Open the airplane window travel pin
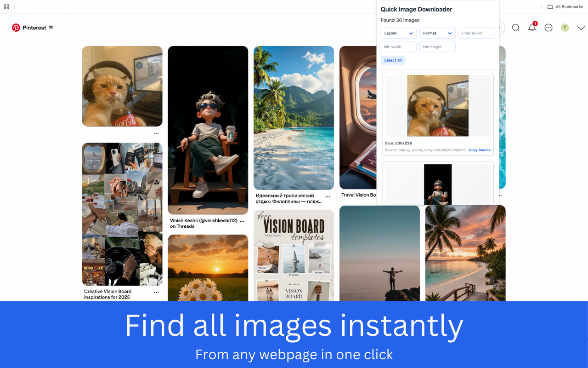 pyautogui.click(x=358, y=118)
